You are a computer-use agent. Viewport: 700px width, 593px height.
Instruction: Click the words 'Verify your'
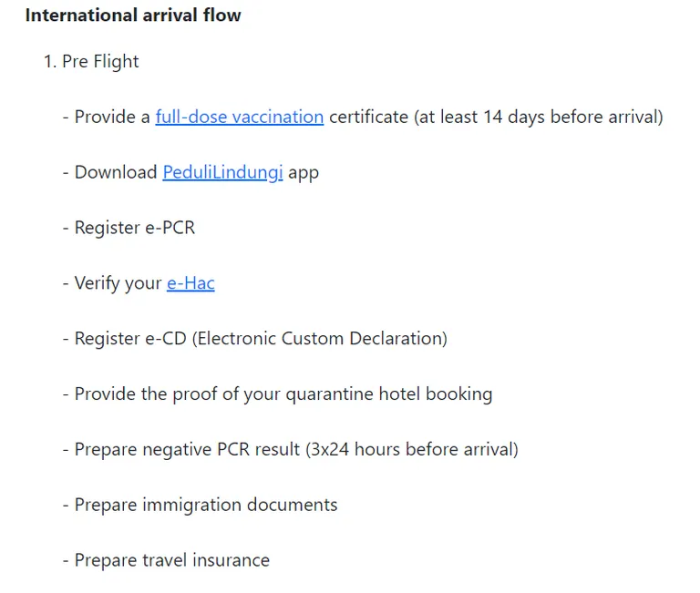coord(118,284)
